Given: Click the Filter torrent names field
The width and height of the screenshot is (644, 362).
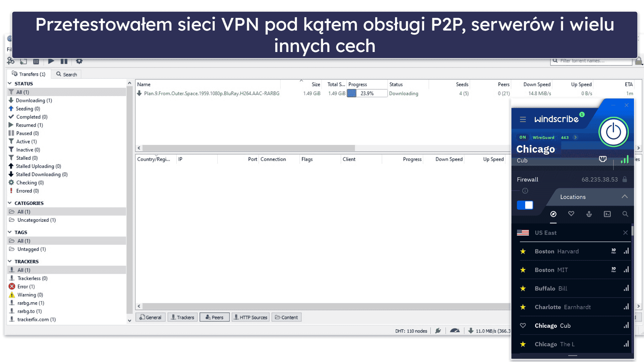Looking at the screenshot, I should 591,61.
